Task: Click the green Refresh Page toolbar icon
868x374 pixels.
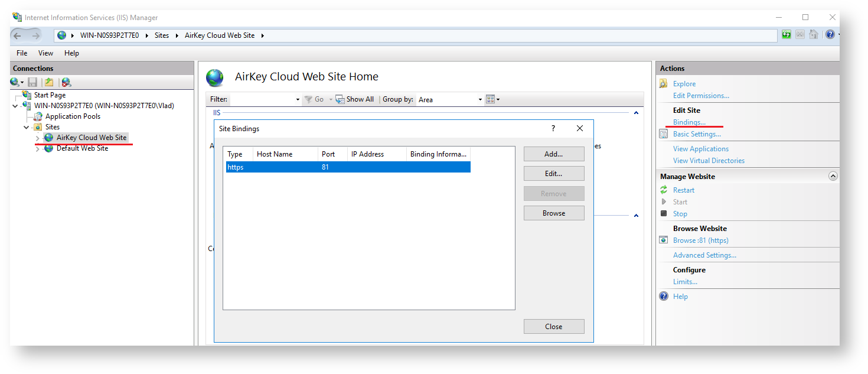Action: click(787, 35)
